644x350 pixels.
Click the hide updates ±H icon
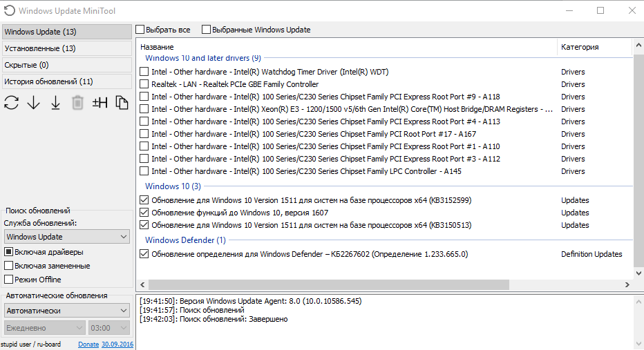pyautogui.click(x=100, y=103)
